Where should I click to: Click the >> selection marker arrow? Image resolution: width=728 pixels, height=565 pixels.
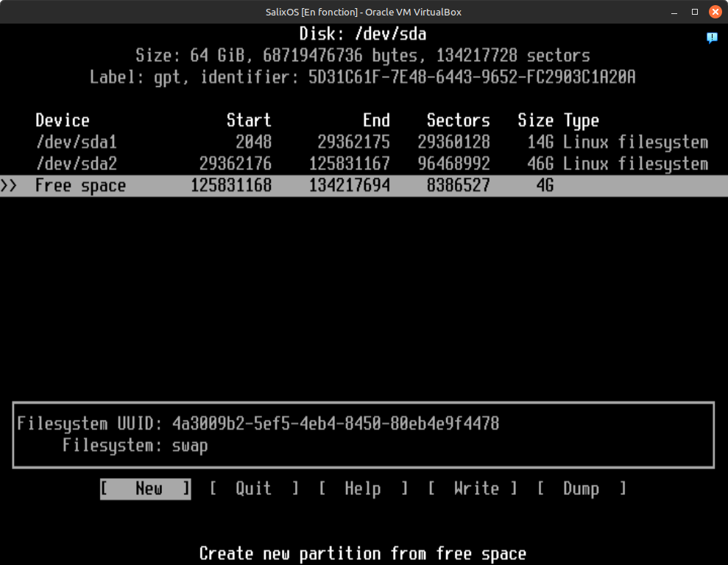click(x=9, y=186)
